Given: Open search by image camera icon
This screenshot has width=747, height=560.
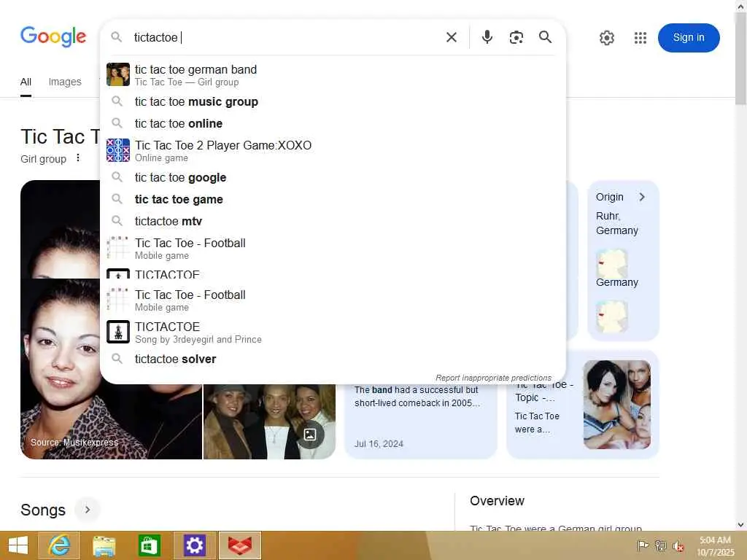Looking at the screenshot, I should [x=516, y=37].
